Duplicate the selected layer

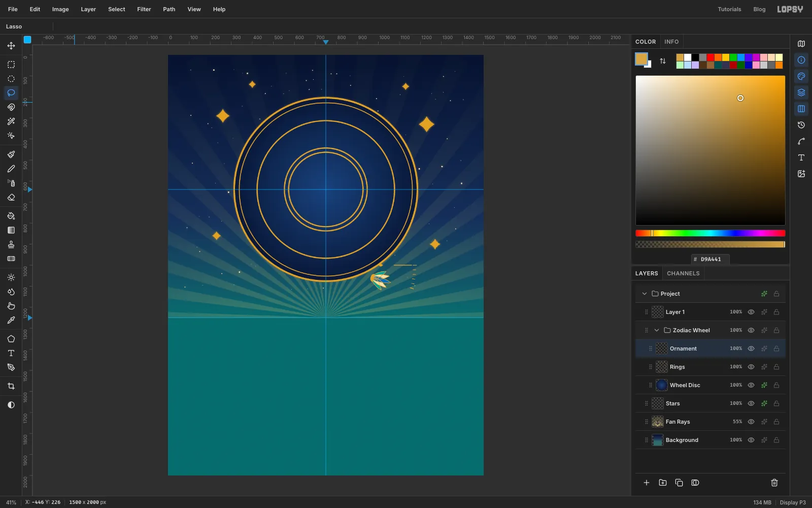(x=679, y=483)
